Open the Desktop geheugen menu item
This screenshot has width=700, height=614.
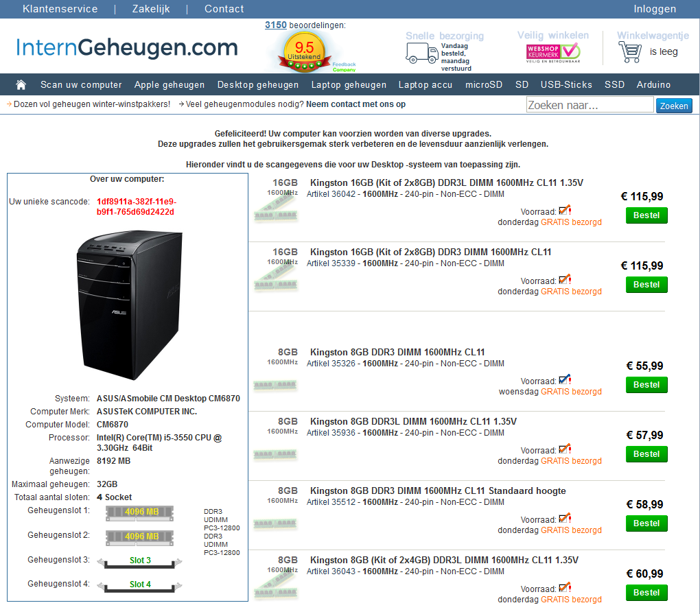(x=257, y=84)
